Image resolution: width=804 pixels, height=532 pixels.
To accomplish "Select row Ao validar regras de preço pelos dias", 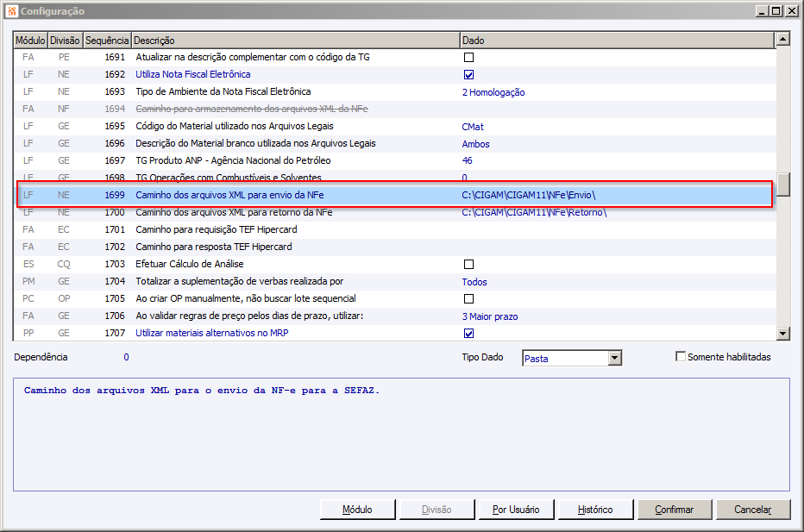I will (395, 316).
